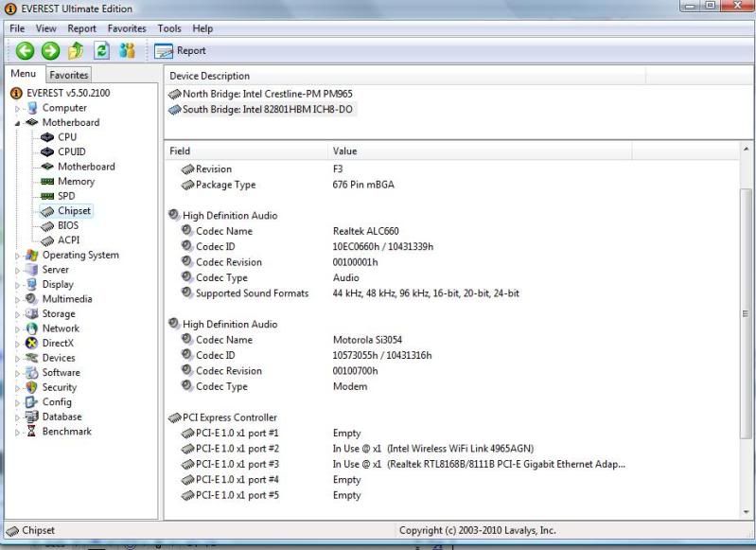The width and height of the screenshot is (756, 550).
Task: Click the Value column header
Action: pyautogui.click(x=480, y=151)
